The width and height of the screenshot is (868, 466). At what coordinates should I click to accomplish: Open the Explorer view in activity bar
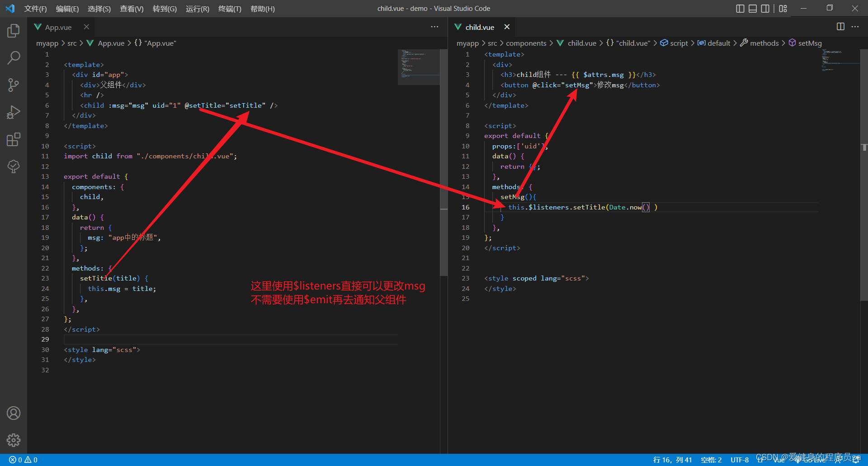tap(14, 31)
